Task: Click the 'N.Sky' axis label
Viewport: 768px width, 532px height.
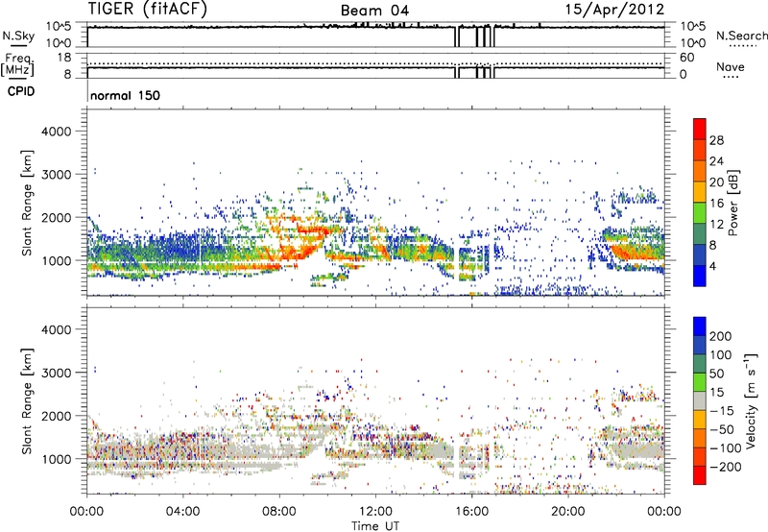Action: pyautogui.click(x=18, y=36)
